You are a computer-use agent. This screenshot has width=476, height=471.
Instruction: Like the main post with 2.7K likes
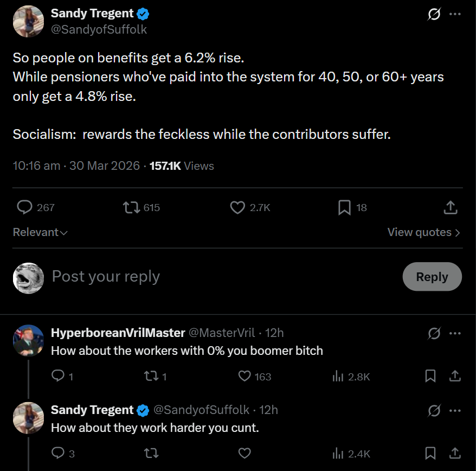(x=237, y=207)
